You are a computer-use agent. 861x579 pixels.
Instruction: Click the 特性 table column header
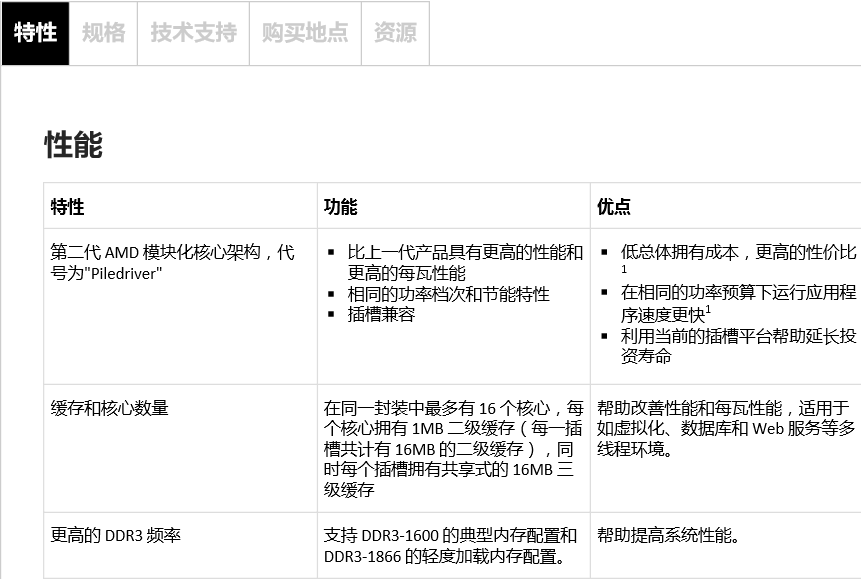pyautogui.click(x=68, y=207)
